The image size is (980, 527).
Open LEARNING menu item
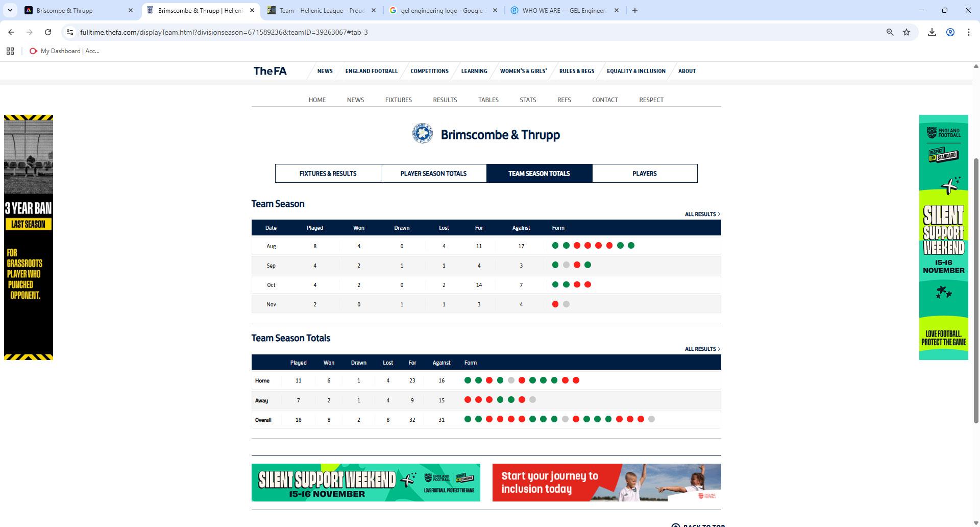click(x=474, y=71)
